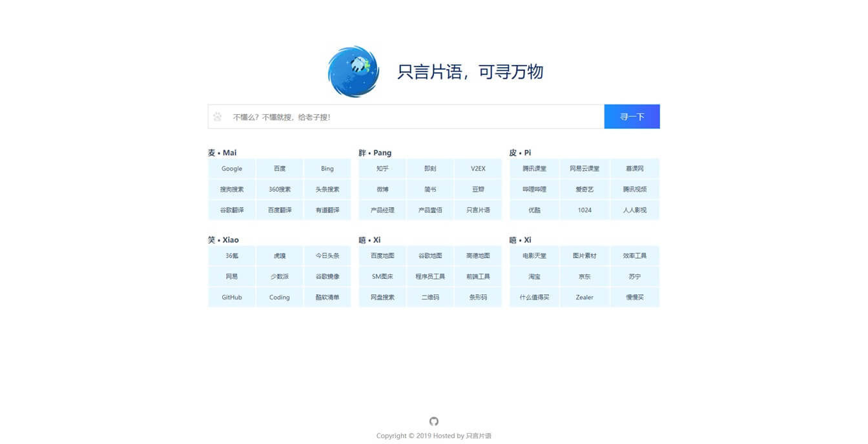
Task: Go to 电影天堂
Action: coord(534,256)
